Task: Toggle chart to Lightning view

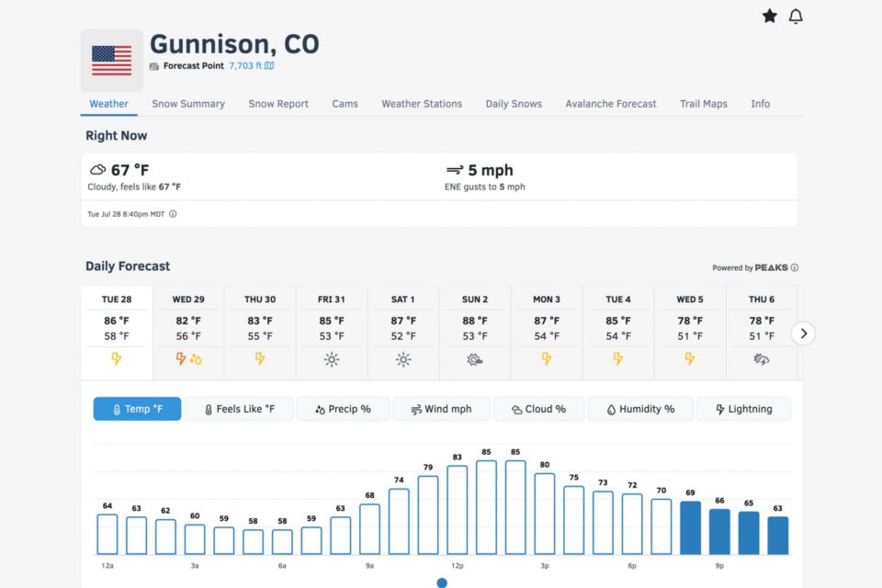Action: 743,409
